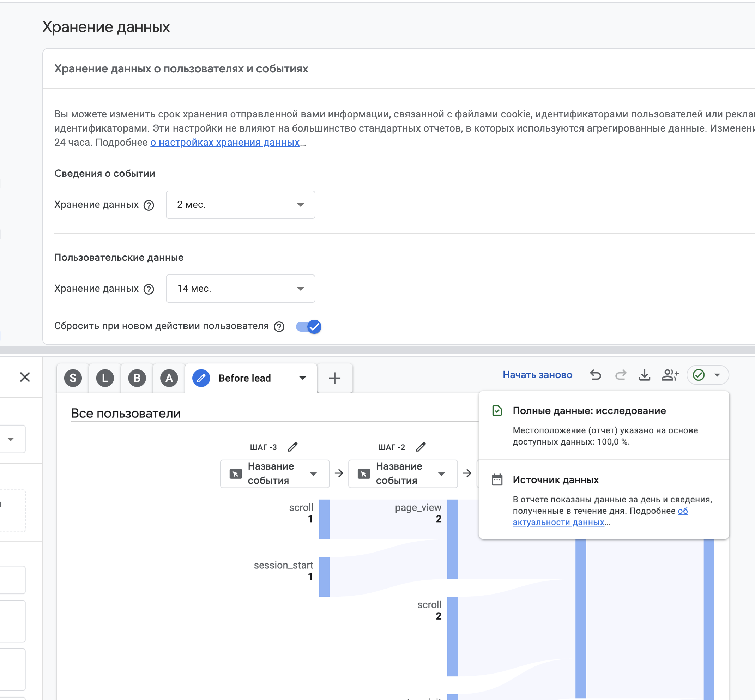Switch to the A exploration tab
755x700 pixels.
click(169, 378)
